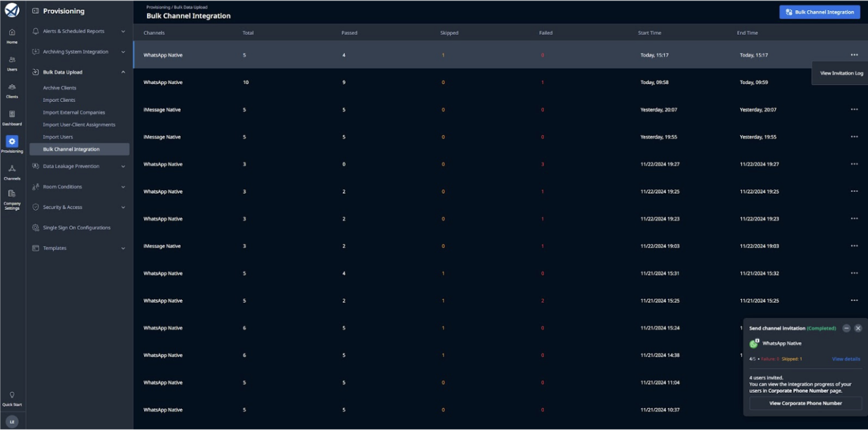This screenshot has width=868, height=433.
Task: Click the Data Leakage Prevention icon
Action: point(36,166)
